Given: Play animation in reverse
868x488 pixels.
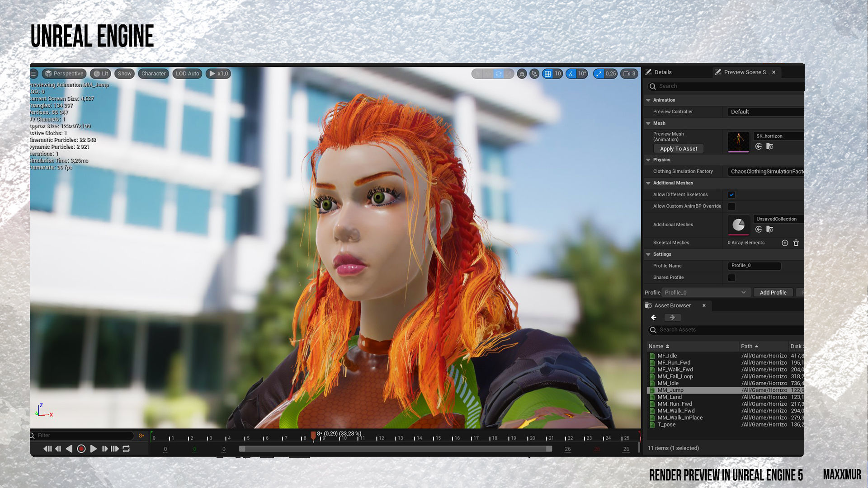Looking at the screenshot, I should [69, 449].
